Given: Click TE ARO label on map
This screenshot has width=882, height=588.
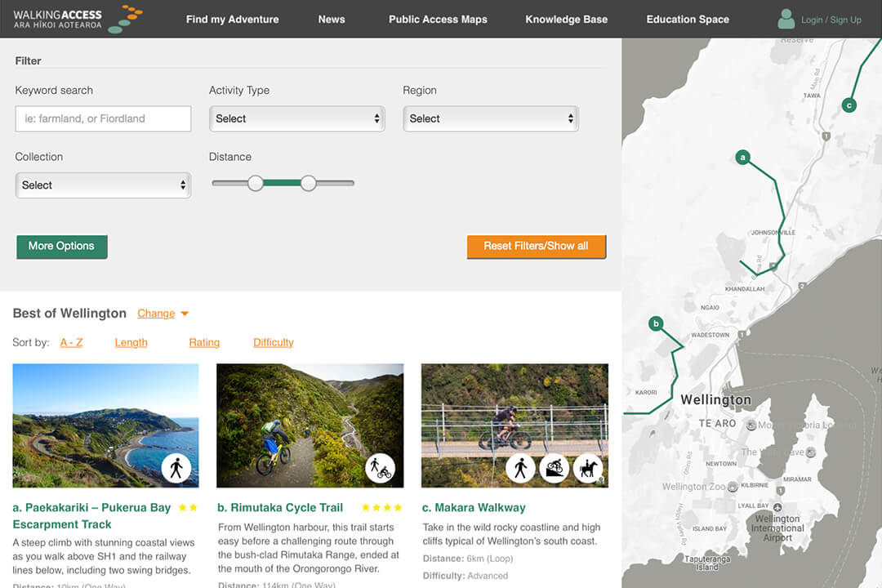Looking at the screenshot, I should pos(717,423).
